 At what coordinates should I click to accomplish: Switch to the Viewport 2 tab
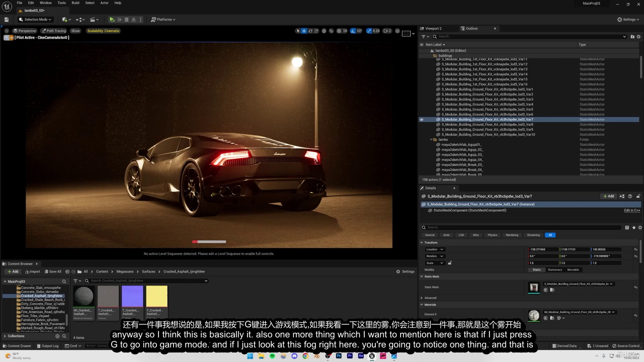[433, 28]
